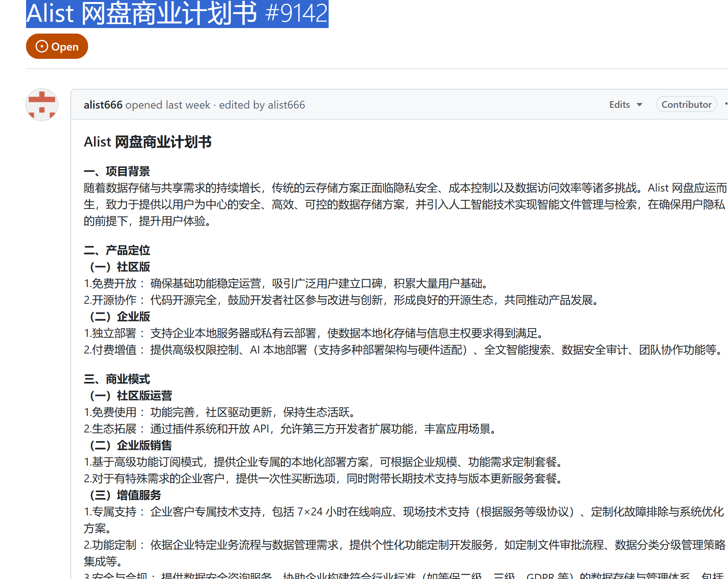The width and height of the screenshot is (728, 579).
Task: Click the line starting 1.免费开放
Action: pos(287,283)
